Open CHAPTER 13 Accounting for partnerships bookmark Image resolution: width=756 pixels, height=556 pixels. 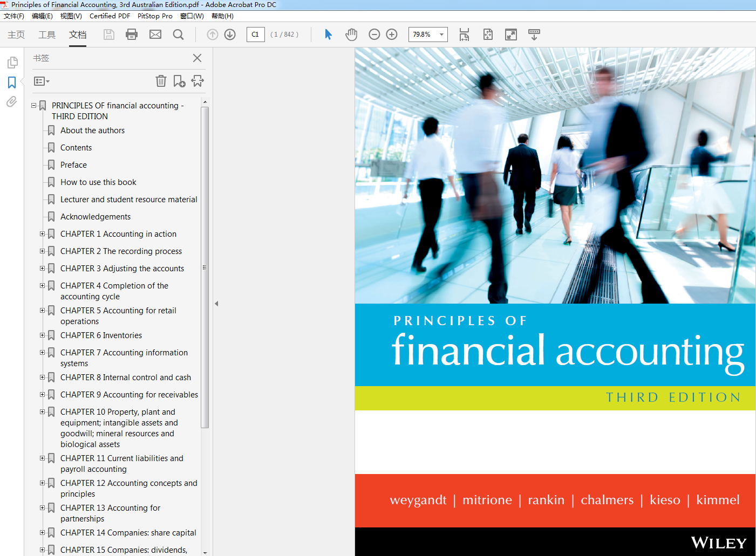(x=110, y=513)
